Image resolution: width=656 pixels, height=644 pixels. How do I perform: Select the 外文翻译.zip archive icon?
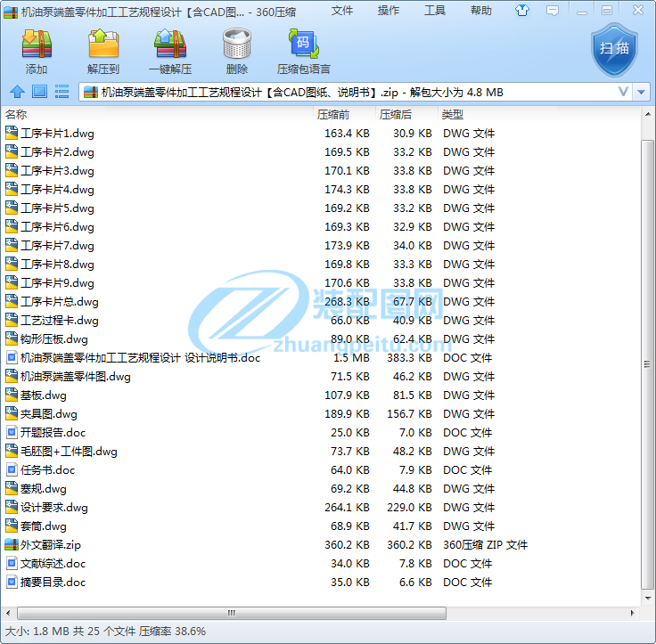coord(12,544)
